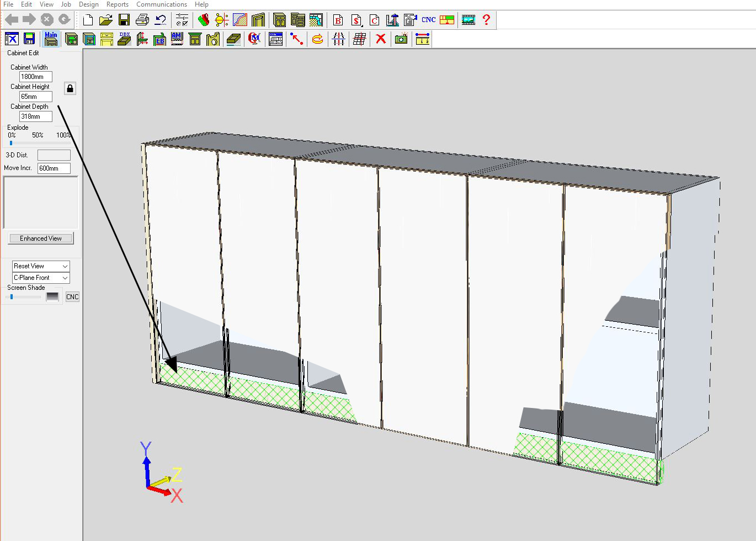The width and height of the screenshot is (756, 541).
Task: Click the yellow rotate arrow icon
Action: 317,39
